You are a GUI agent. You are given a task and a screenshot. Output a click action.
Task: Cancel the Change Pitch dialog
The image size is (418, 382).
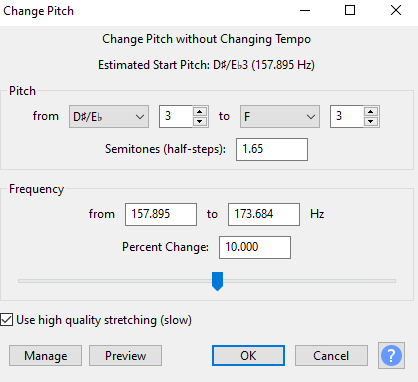pyautogui.click(x=331, y=356)
